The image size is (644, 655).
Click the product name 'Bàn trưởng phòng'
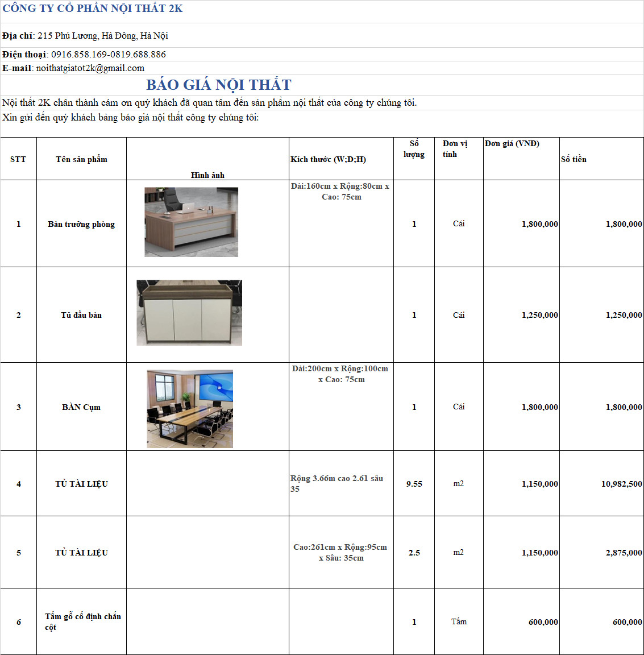(81, 224)
